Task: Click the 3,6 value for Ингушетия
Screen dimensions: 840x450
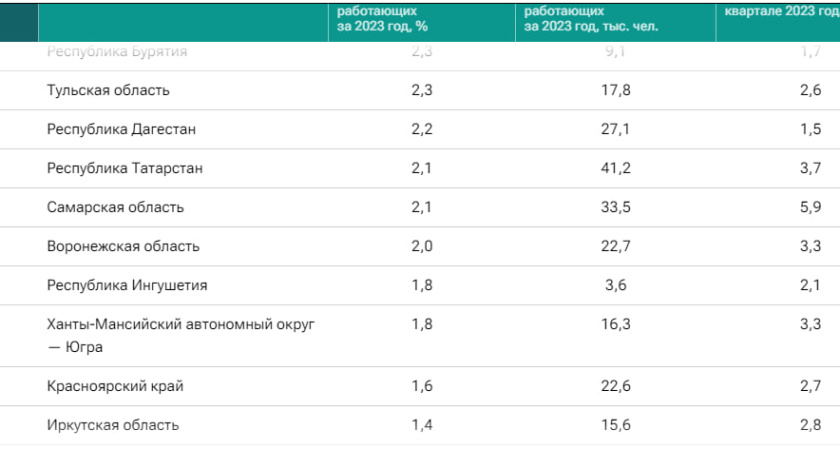Action: [x=615, y=285]
